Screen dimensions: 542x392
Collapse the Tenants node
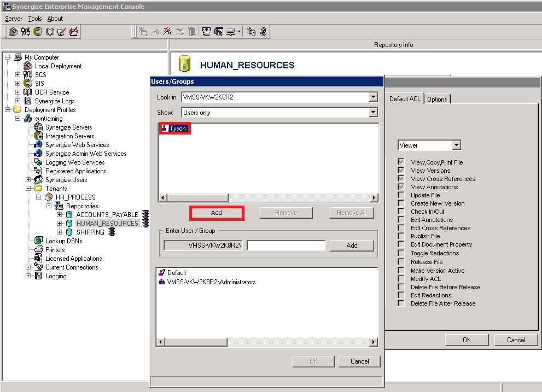point(28,189)
